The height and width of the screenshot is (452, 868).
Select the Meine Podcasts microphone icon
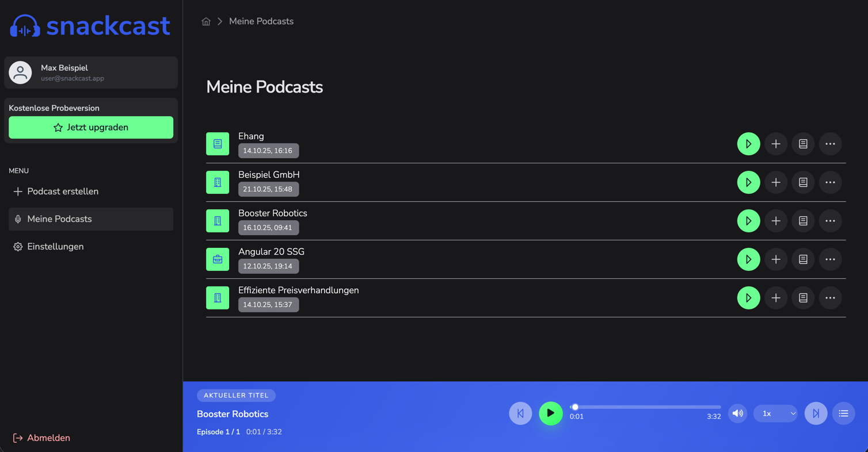pyautogui.click(x=17, y=219)
